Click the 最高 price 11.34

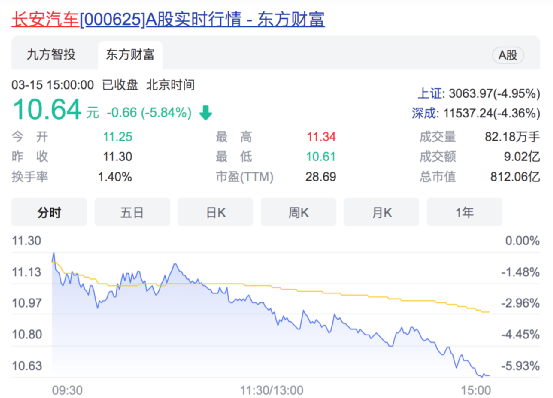click(321, 137)
